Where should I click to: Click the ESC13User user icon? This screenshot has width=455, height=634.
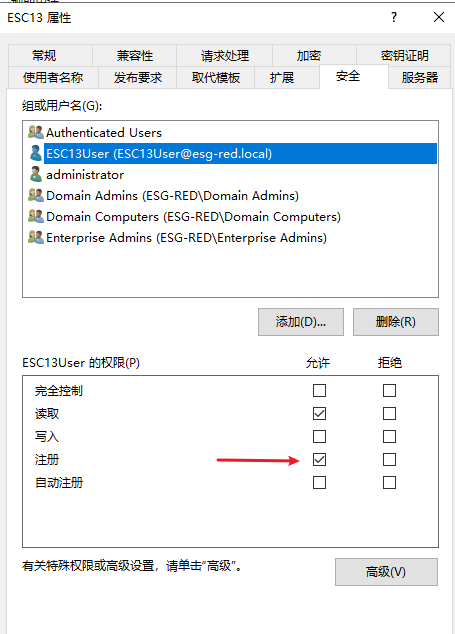[x=36, y=153]
